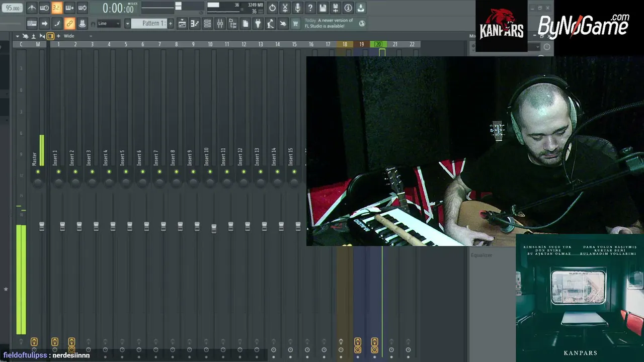Open the content library cart icon
The image size is (644, 362).
295,24
